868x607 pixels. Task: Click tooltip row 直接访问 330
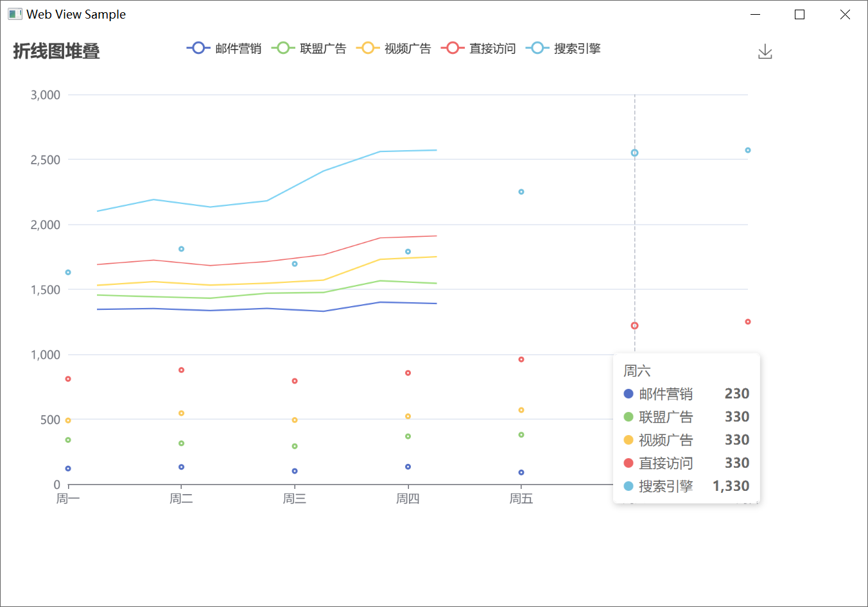[x=686, y=463]
